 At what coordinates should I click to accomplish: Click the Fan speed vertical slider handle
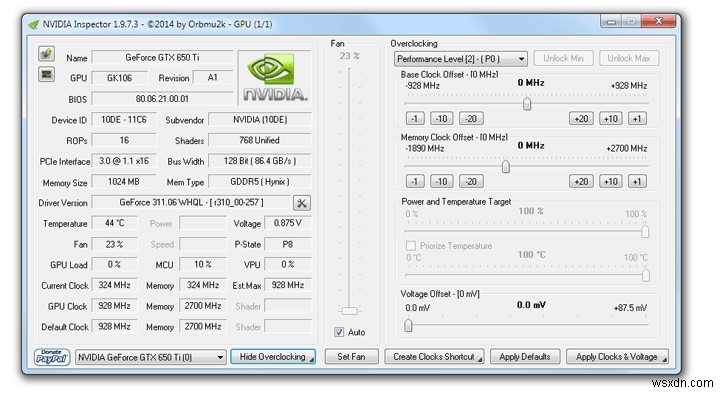coord(350,311)
